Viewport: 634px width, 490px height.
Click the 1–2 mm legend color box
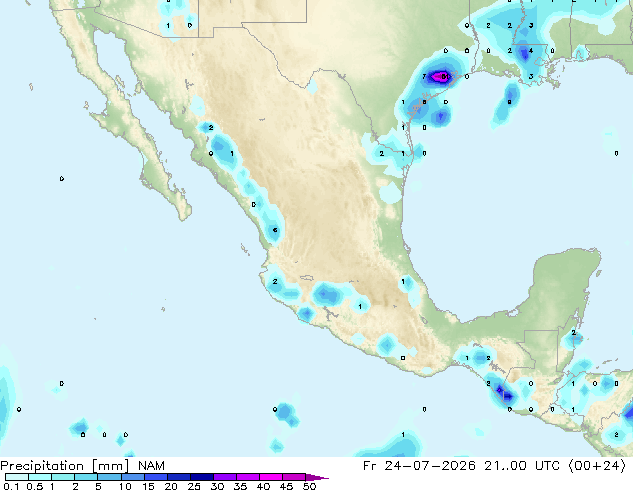(63, 477)
